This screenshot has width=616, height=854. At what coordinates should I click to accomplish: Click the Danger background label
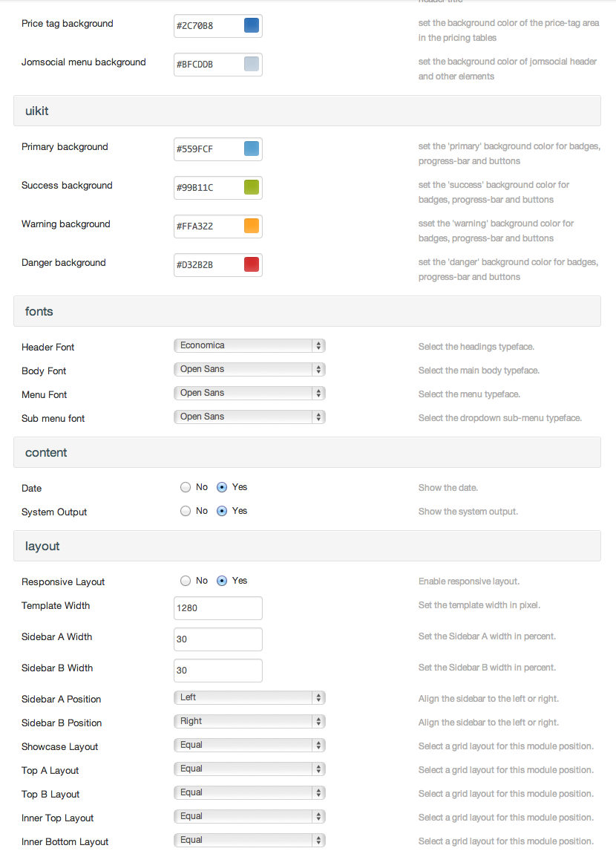click(x=64, y=263)
